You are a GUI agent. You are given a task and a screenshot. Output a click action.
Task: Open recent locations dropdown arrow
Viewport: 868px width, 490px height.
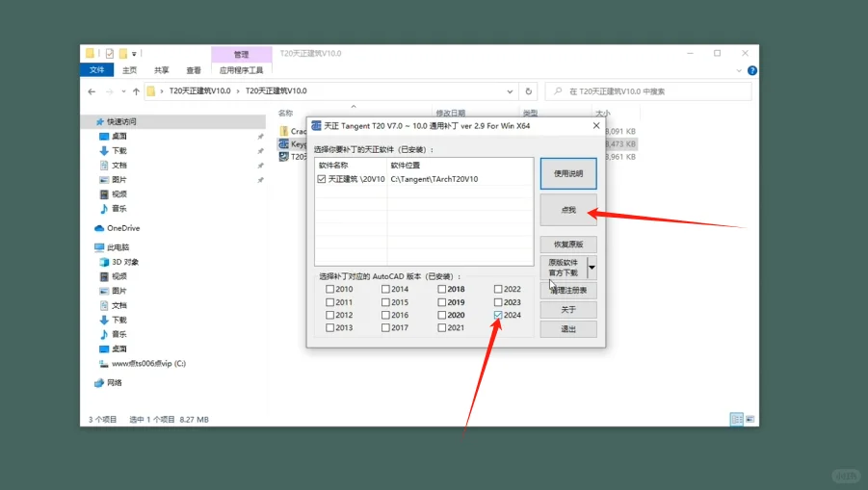123,91
